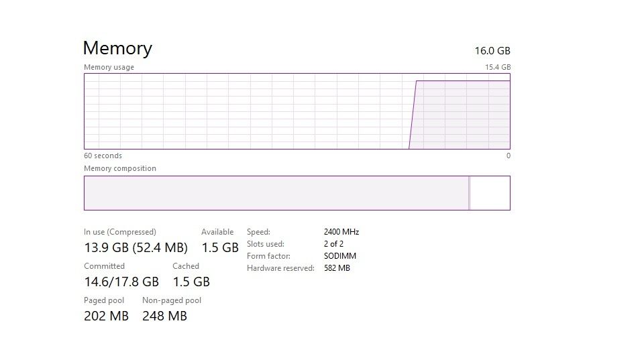Click the 2 of 2 slots used value
Image resolution: width=644 pixels, height=362 pixels.
pyautogui.click(x=333, y=244)
